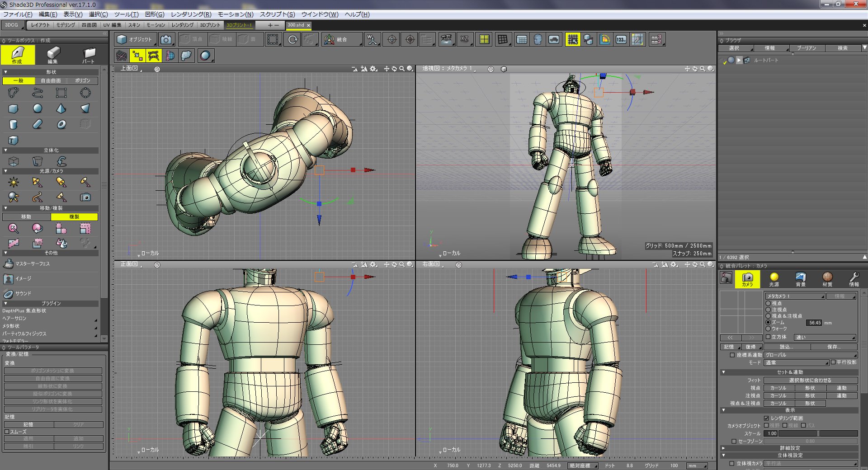Select the extrude solid tool
868x470 pixels.
(14, 161)
